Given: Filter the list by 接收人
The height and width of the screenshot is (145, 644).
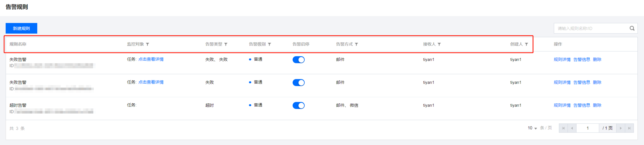Looking at the screenshot, I should tap(439, 44).
